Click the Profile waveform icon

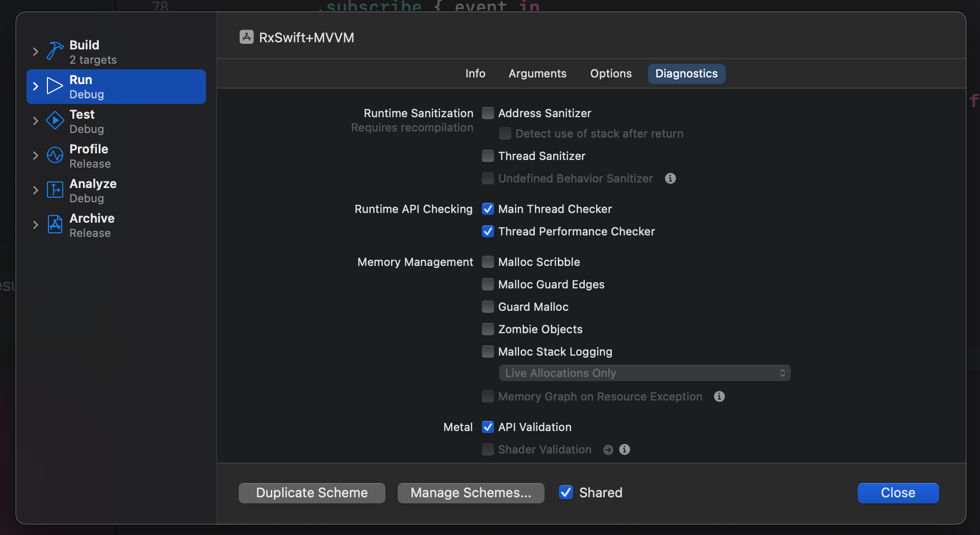[55, 155]
